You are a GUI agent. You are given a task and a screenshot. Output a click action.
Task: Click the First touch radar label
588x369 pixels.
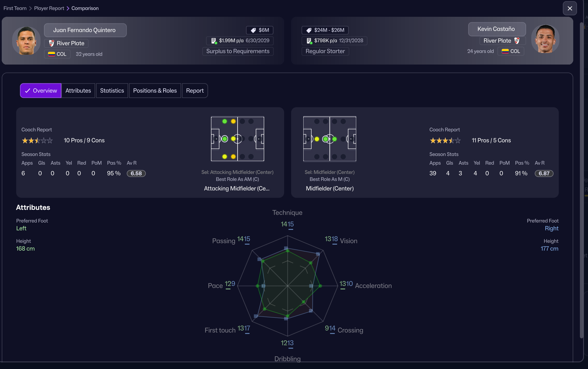(x=220, y=330)
